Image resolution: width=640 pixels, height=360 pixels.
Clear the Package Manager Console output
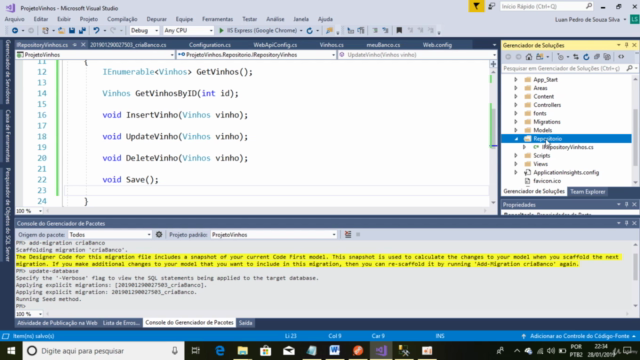tap(348, 235)
